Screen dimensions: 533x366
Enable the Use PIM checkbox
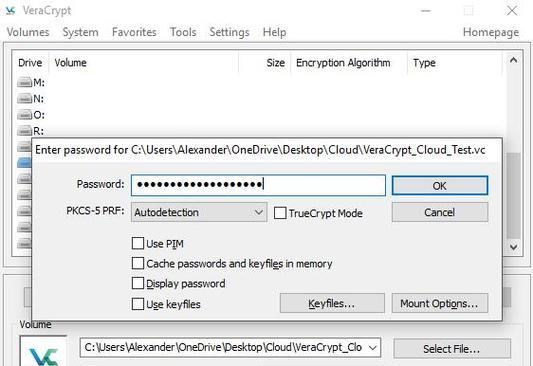pos(138,244)
